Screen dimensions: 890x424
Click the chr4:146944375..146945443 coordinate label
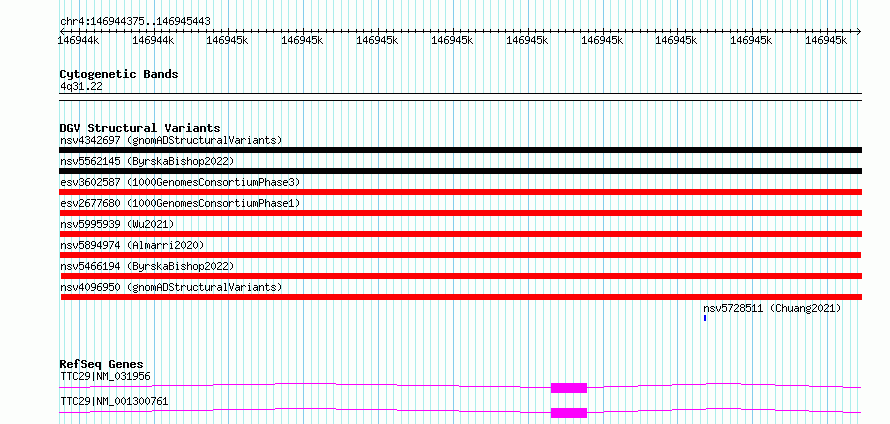point(135,21)
